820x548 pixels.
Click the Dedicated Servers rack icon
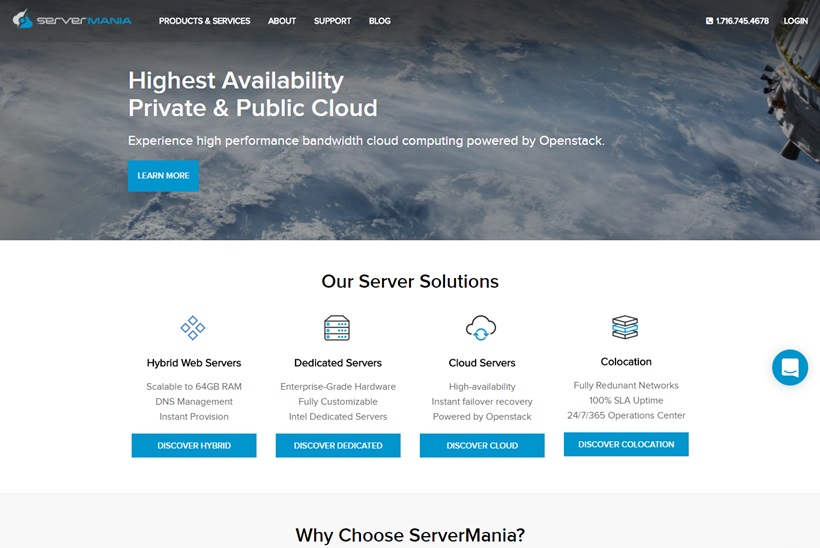coord(337,328)
